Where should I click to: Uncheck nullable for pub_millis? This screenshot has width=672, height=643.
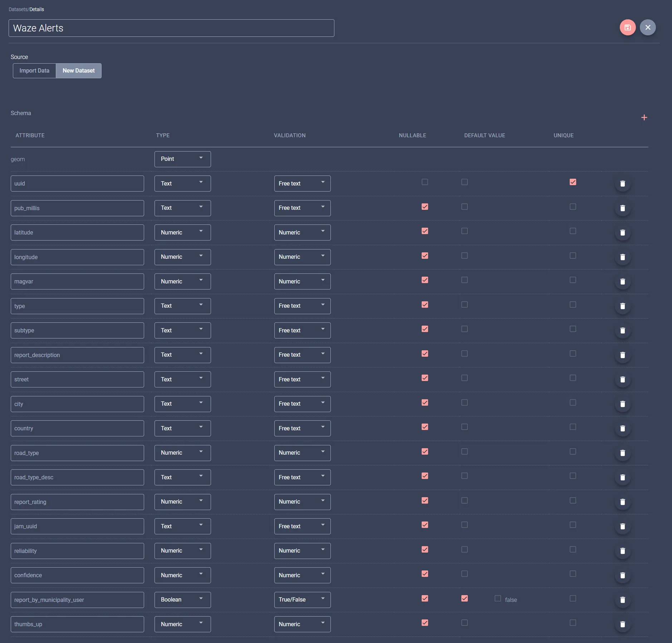[x=425, y=207]
